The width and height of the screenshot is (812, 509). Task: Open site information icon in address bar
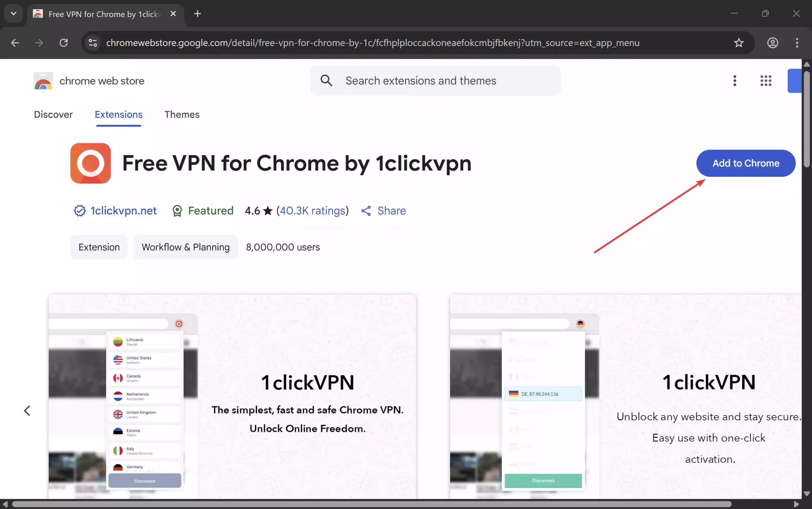[93, 43]
